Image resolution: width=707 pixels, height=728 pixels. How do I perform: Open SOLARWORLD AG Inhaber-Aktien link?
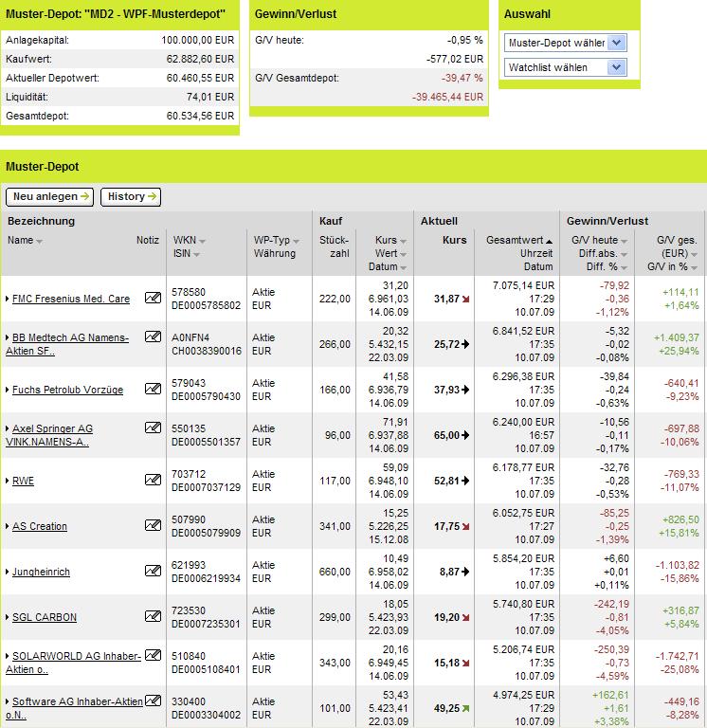click(x=73, y=663)
